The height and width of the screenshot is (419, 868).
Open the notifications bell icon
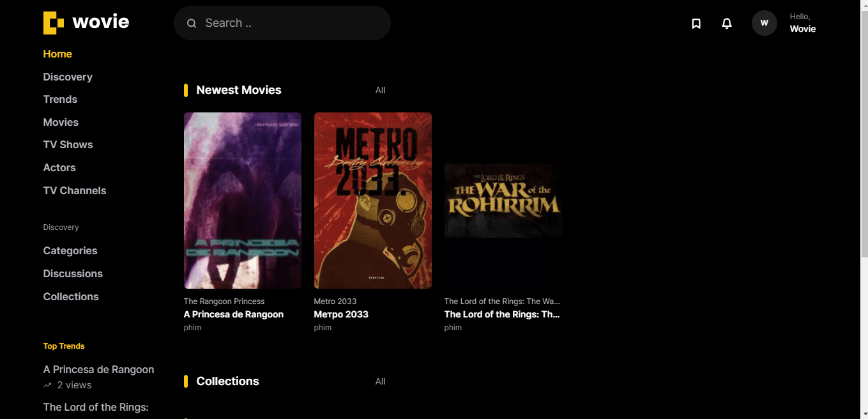pos(726,24)
